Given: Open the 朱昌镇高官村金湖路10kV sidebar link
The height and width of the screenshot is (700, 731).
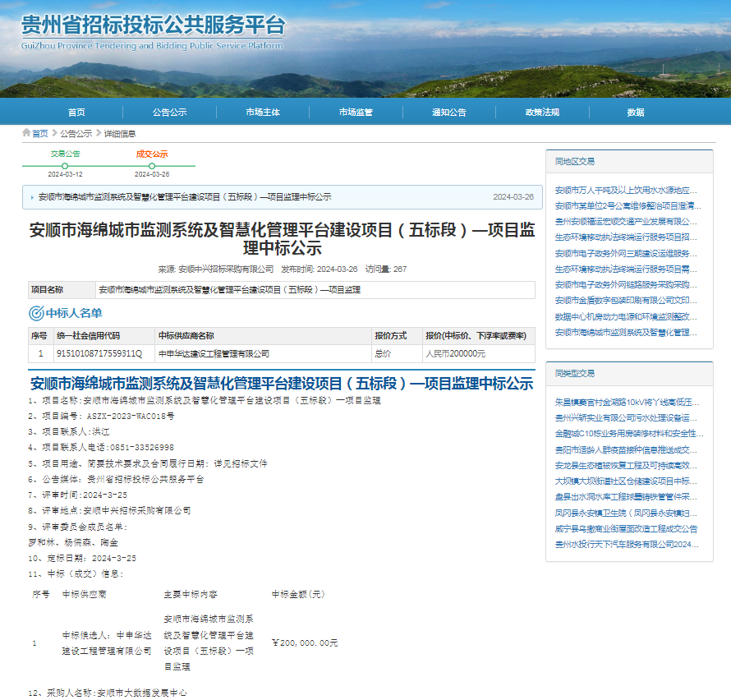Looking at the screenshot, I should tap(626, 403).
